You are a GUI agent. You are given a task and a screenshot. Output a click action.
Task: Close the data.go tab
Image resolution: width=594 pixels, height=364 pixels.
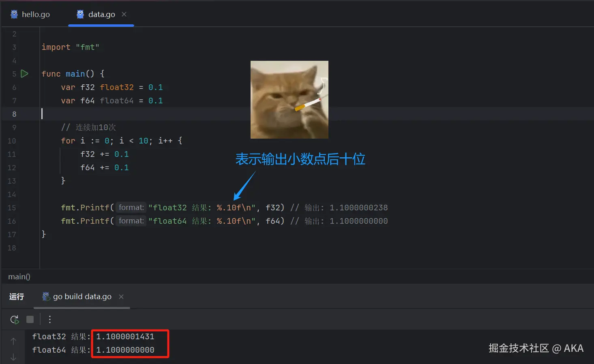[x=124, y=14]
